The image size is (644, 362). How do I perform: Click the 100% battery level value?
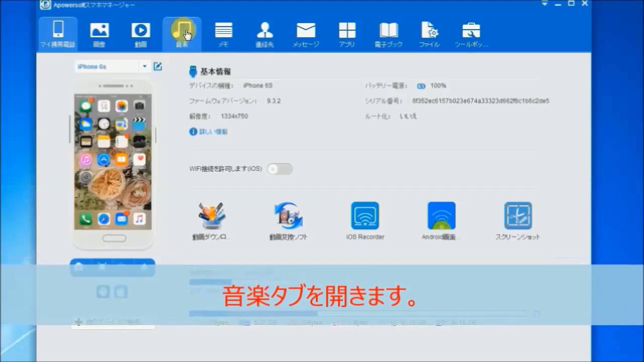438,86
